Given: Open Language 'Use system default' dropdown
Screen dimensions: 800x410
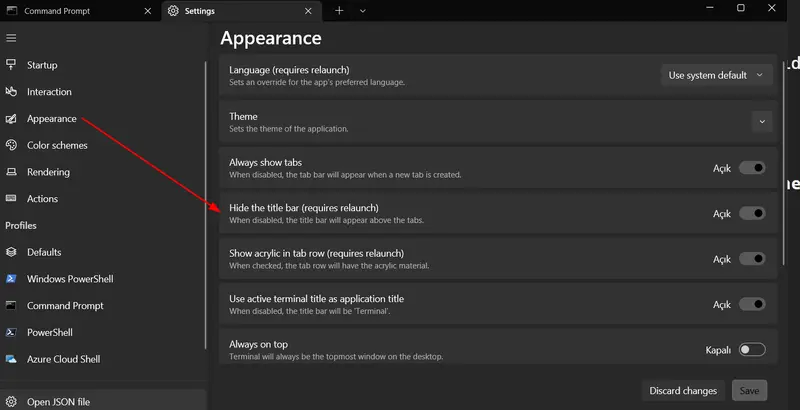Looking at the screenshot, I should (x=716, y=75).
